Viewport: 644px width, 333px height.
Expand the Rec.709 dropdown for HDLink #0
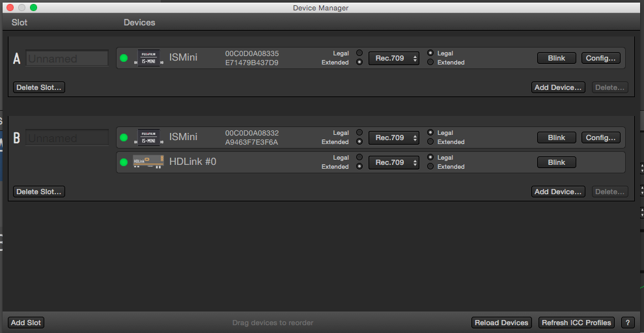pyautogui.click(x=394, y=162)
